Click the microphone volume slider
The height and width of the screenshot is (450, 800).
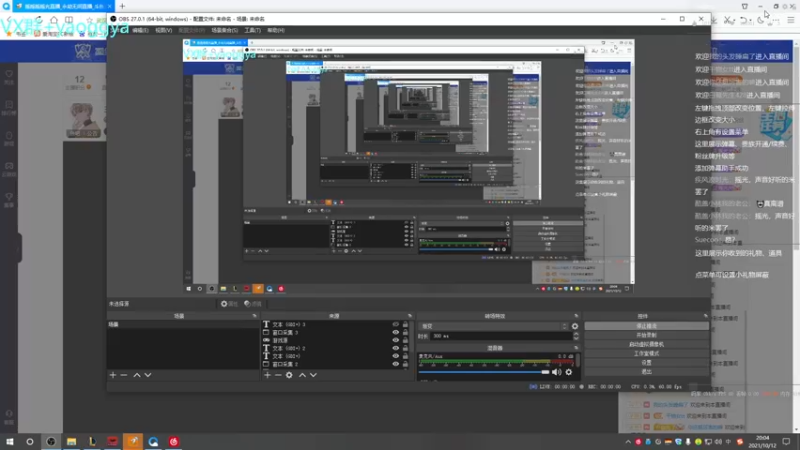click(484, 372)
